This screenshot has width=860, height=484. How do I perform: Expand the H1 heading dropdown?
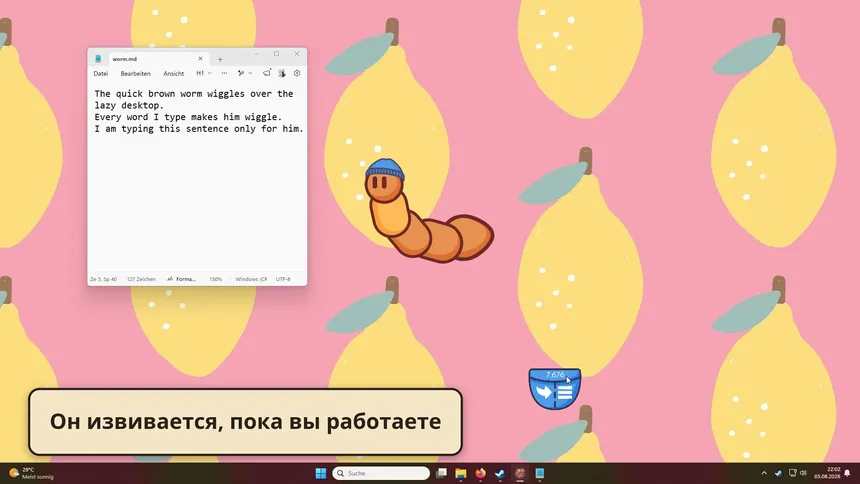203,73
